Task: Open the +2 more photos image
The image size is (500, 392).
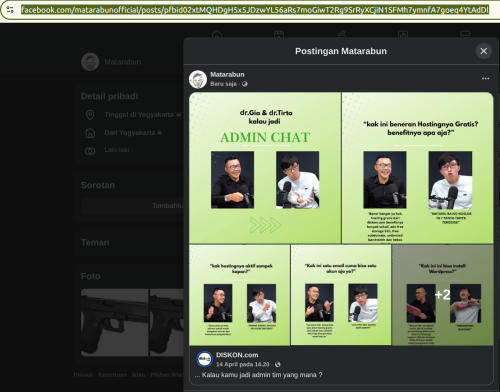Action: 443,295
